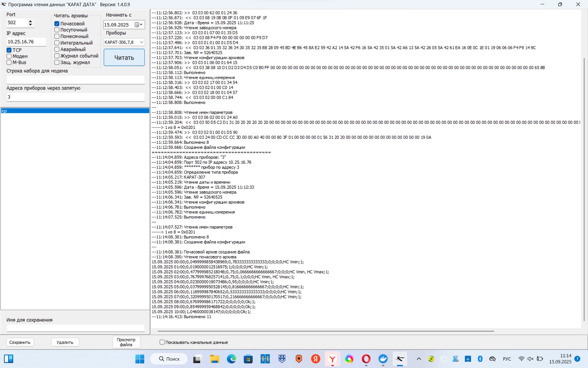Screen dimensions: 588x368
Task: Show hidden tray icons chevron
Action: coord(419,358)
